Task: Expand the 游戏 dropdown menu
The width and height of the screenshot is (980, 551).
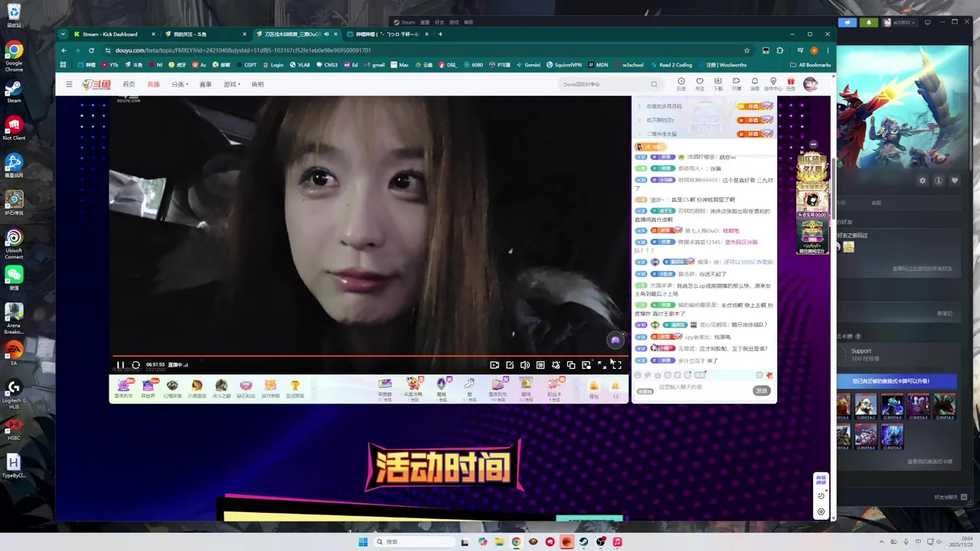Action: pos(232,84)
